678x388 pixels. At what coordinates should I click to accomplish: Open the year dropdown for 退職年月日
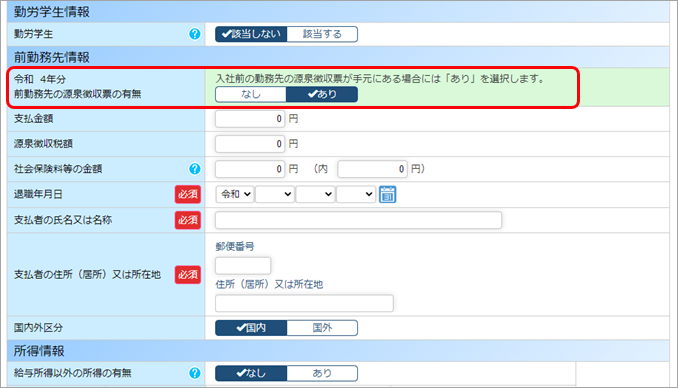(x=275, y=194)
